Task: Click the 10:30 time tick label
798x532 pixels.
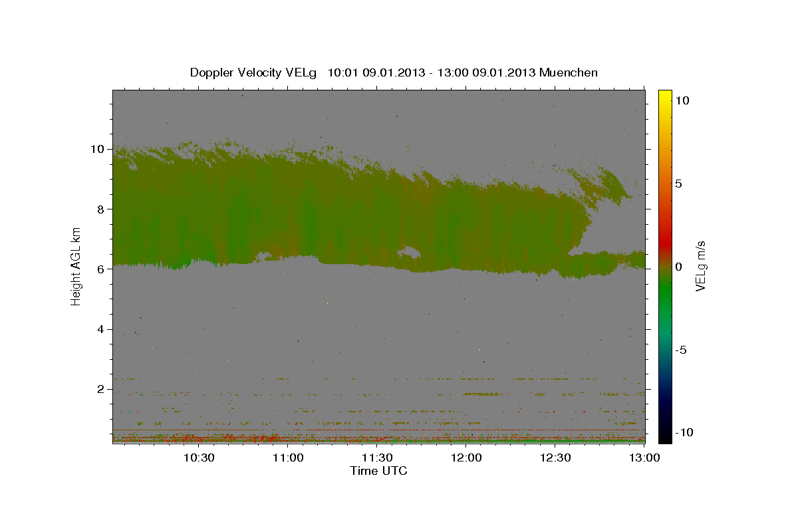Action: pyautogui.click(x=199, y=458)
